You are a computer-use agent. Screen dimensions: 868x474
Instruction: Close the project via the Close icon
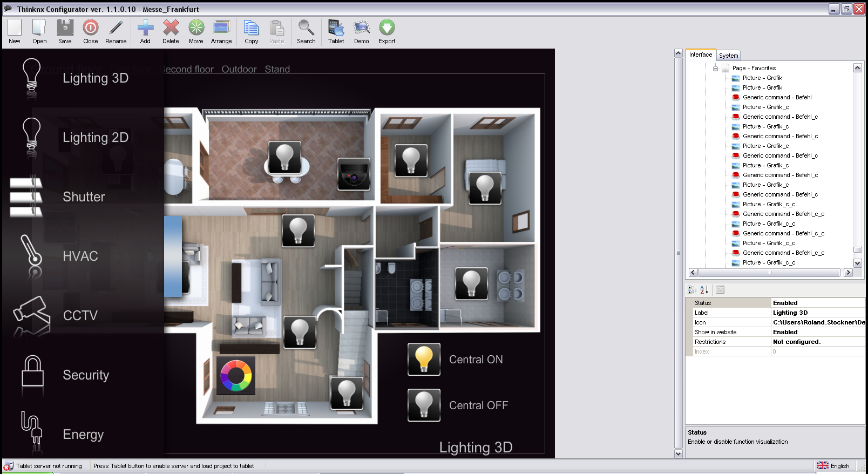coord(90,31)
